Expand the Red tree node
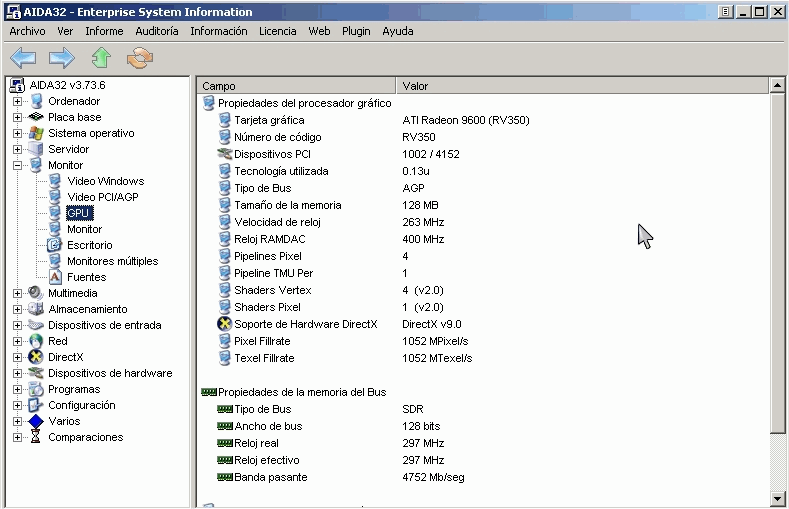789x509 pixels. (18, 341)
